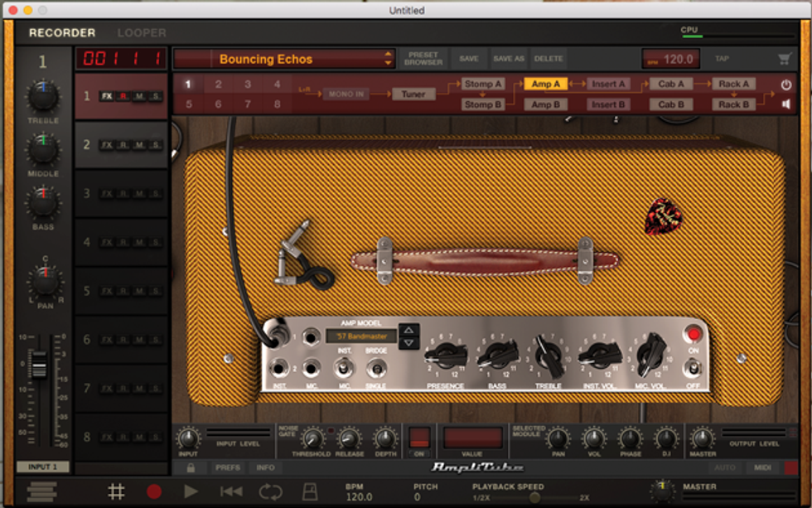The image size is (812, 508).
Task: Click the amp model up arrow
Action: pos(409,330)
